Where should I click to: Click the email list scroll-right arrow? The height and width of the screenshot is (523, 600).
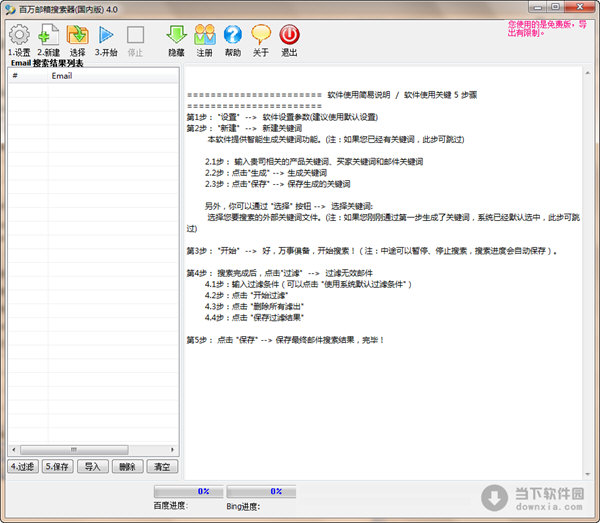[x=173, y=450]
